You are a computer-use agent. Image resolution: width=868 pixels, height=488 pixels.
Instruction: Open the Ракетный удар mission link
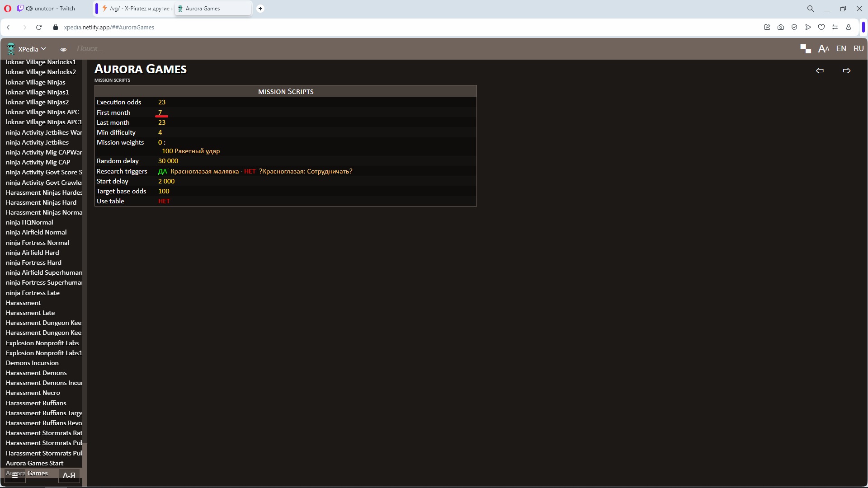tap(197, 151)
